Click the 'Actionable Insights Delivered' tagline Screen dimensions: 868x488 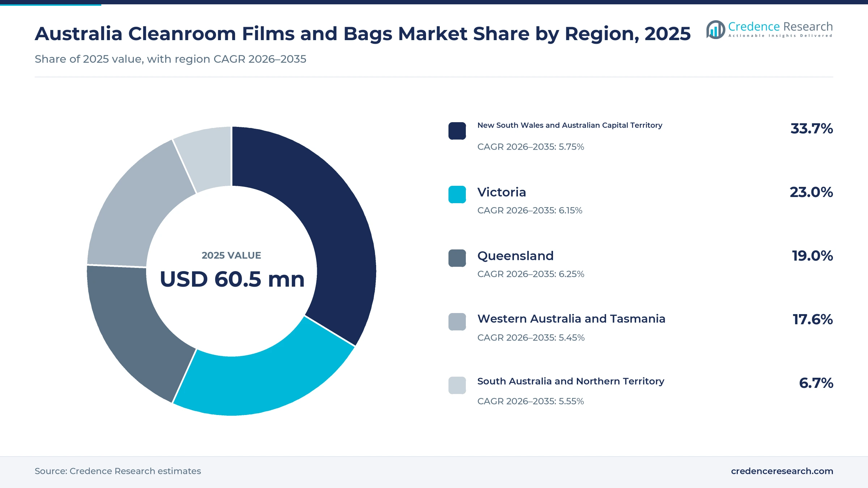[780, 36]
